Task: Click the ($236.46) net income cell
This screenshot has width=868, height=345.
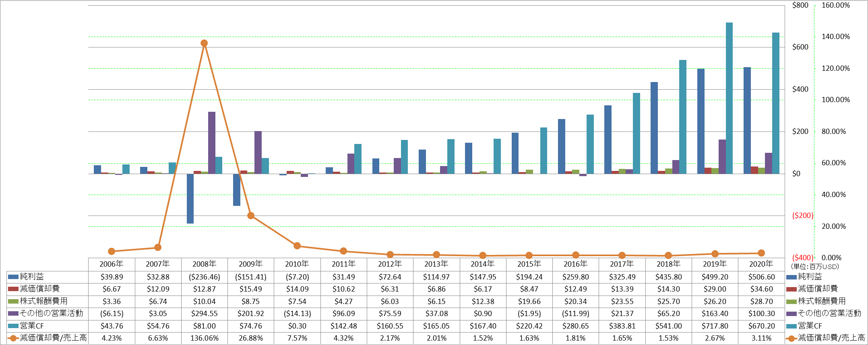Action: click(x=205, y=277)
